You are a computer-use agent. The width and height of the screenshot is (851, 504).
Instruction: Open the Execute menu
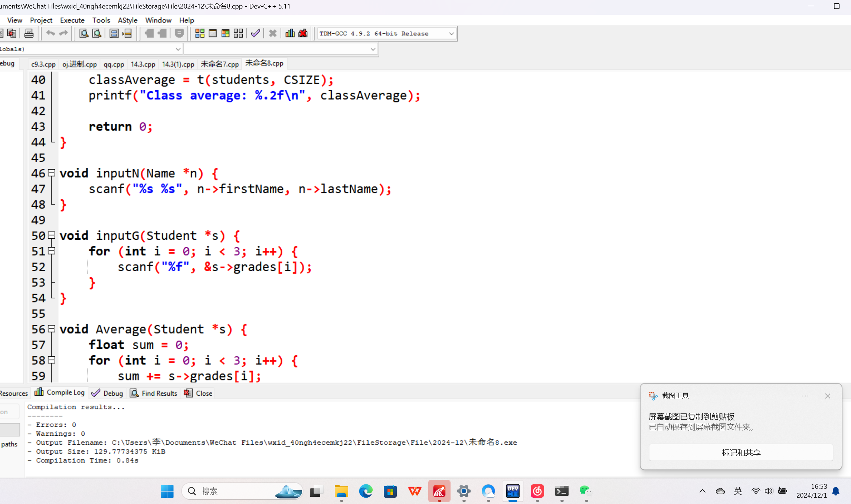click(x=72, y=20)
